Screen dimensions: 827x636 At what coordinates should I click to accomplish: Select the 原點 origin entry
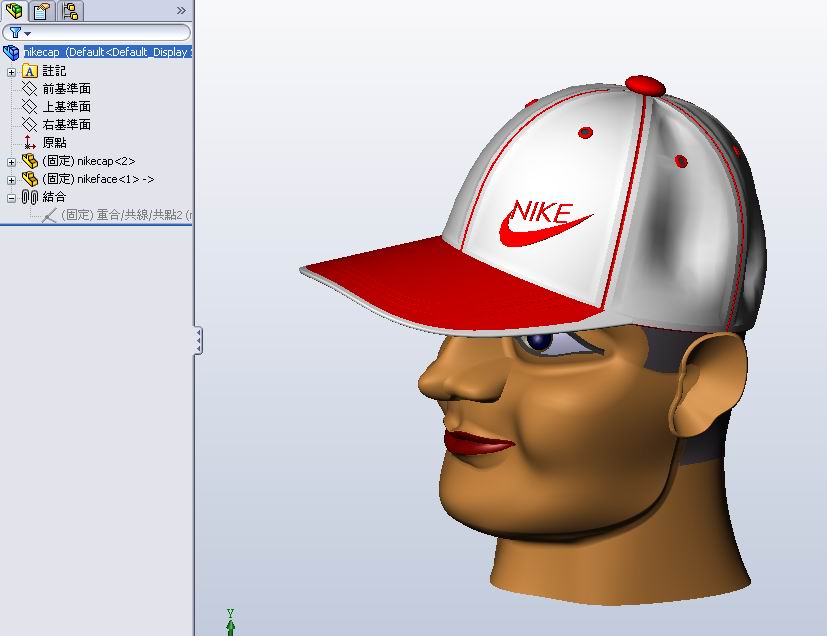54,142
